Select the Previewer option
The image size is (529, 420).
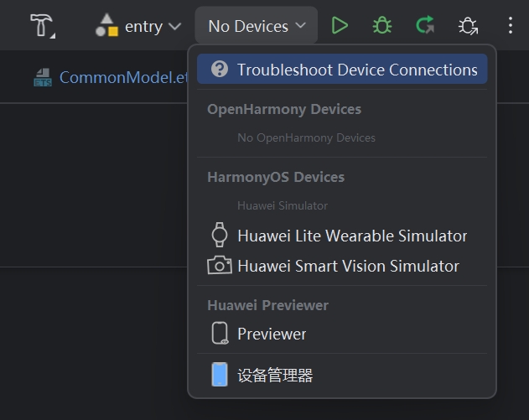coord(272,334)
